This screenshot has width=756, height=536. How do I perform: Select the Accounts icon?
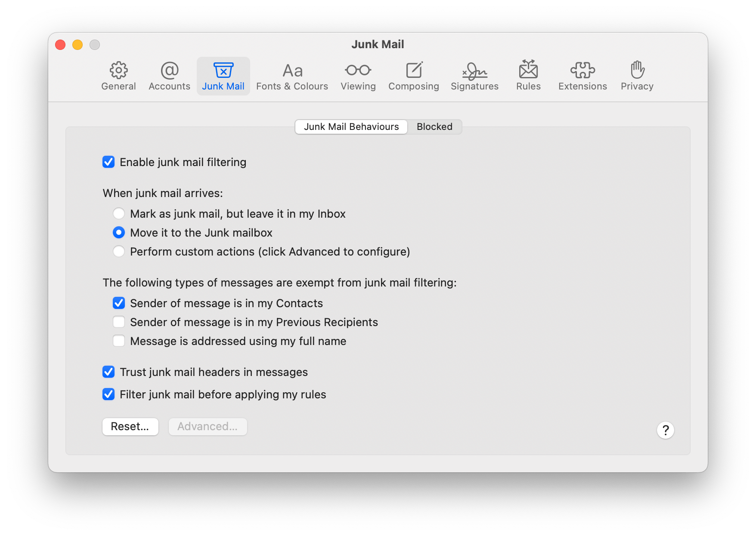click(x=169, y=76)
